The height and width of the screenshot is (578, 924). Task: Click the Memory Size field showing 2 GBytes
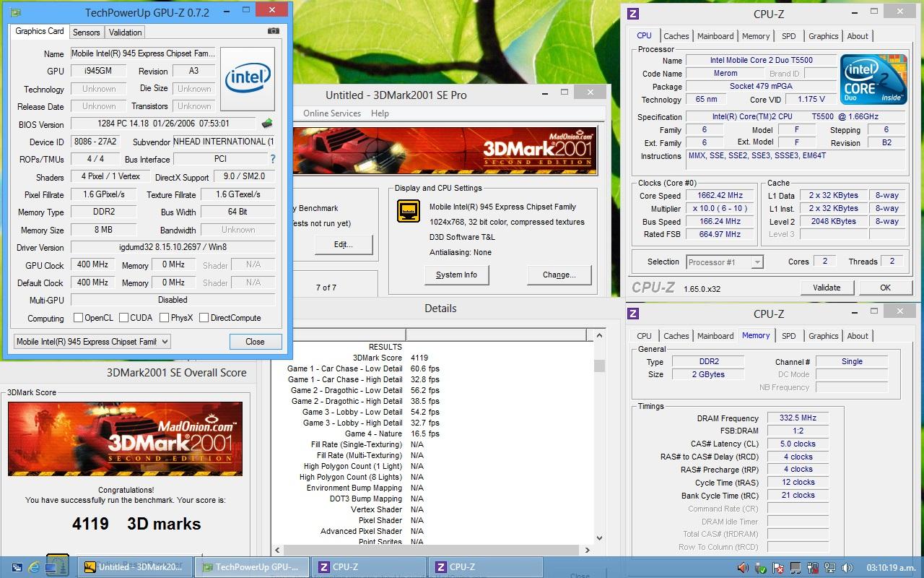click(707, 374)
